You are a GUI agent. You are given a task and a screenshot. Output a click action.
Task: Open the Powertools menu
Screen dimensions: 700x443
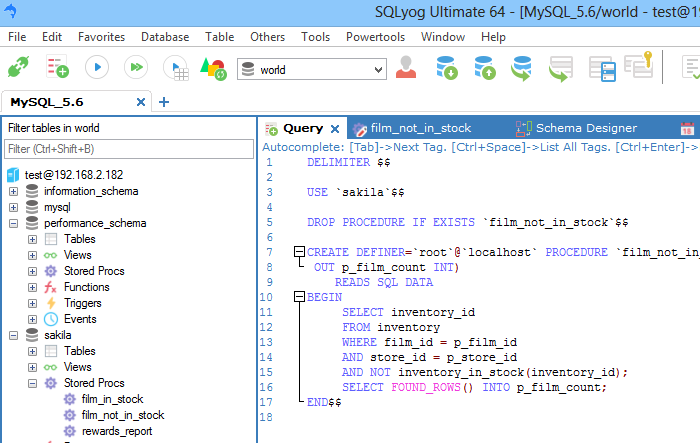(375, 37)
